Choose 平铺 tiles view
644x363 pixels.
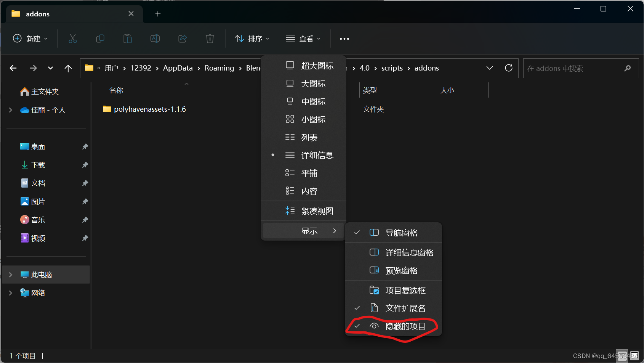[304, 173]
